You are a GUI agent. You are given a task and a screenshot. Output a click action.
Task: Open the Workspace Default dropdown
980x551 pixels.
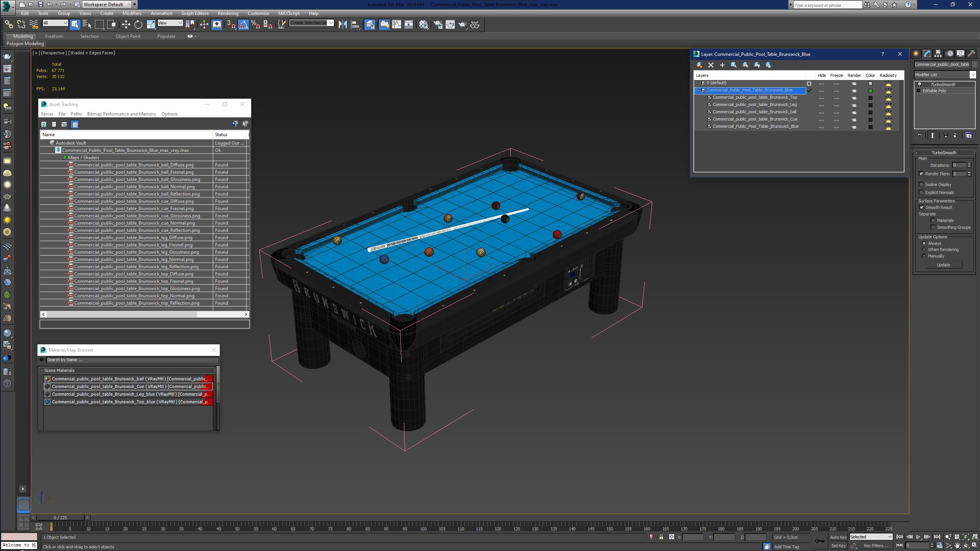coord(107,5)
